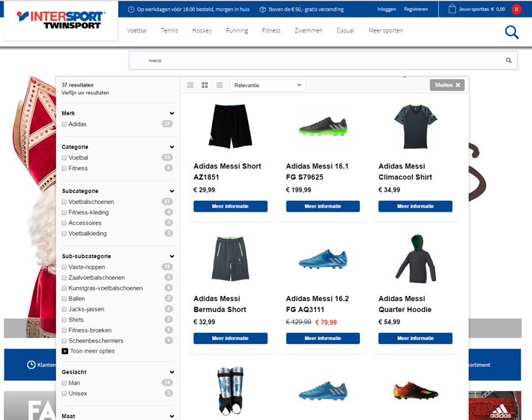Check the Adidas brand filter
This screenshot has height=420, width=532.
pos(64,124)
